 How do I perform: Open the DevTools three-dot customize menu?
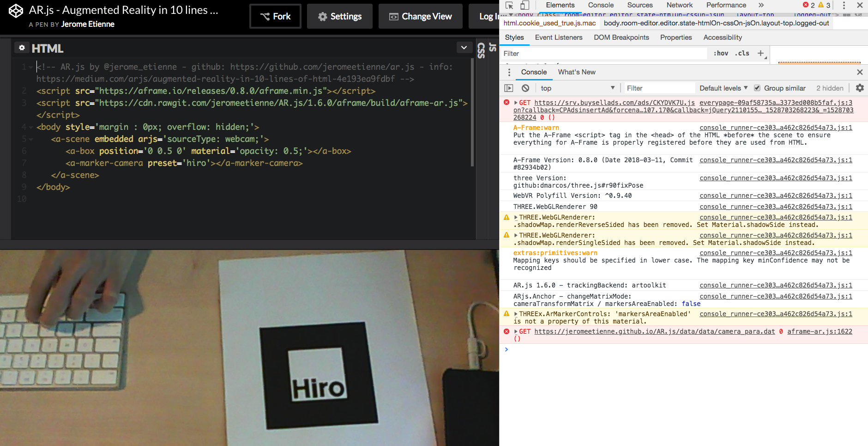coord(844,5)
